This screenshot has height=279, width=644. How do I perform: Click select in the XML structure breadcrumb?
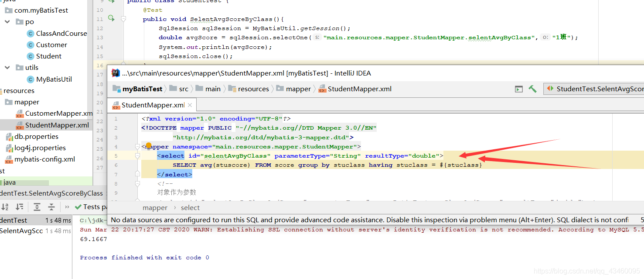190,208
